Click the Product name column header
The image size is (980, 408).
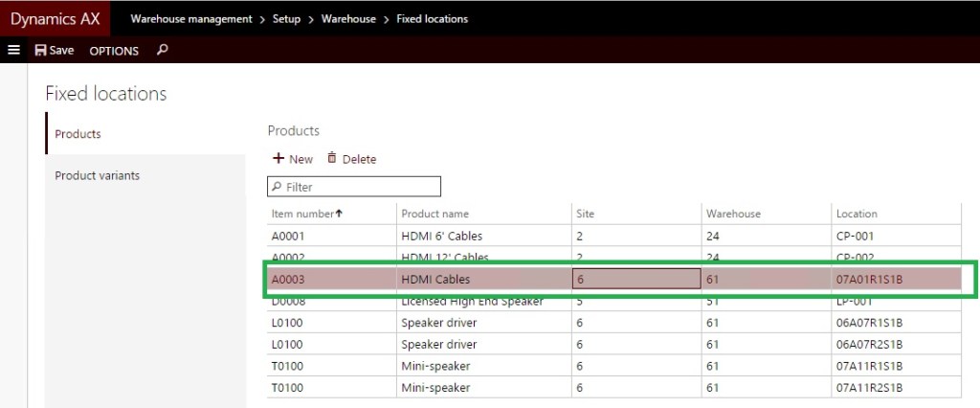coord(434,214)
